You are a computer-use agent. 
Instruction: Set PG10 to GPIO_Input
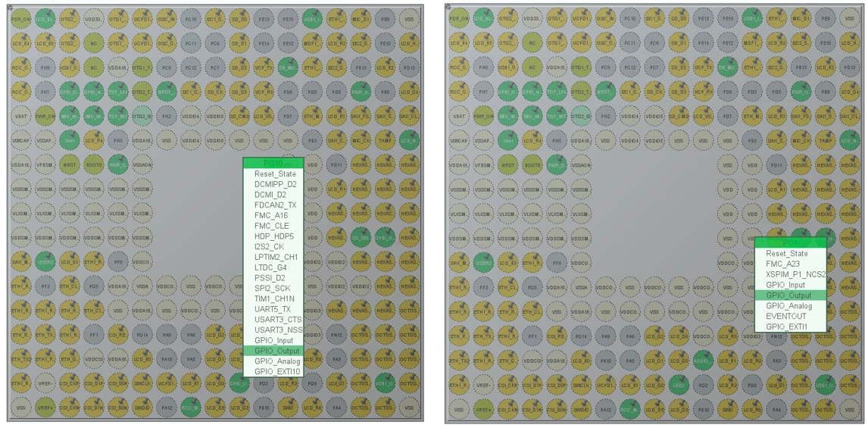tap(273, 341)
